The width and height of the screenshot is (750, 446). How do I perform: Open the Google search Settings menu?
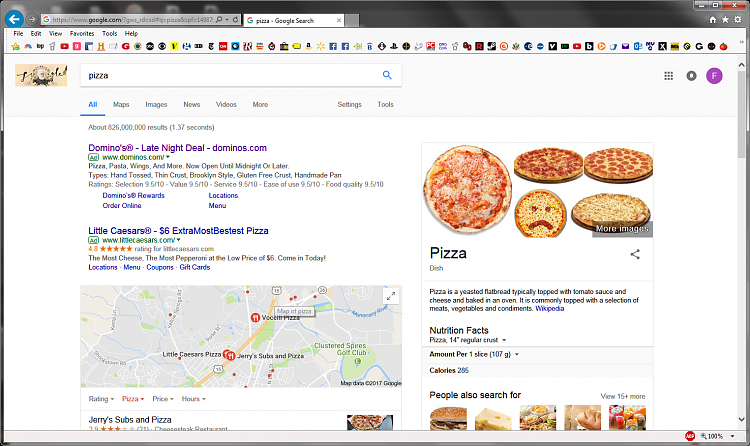(349, 104)
